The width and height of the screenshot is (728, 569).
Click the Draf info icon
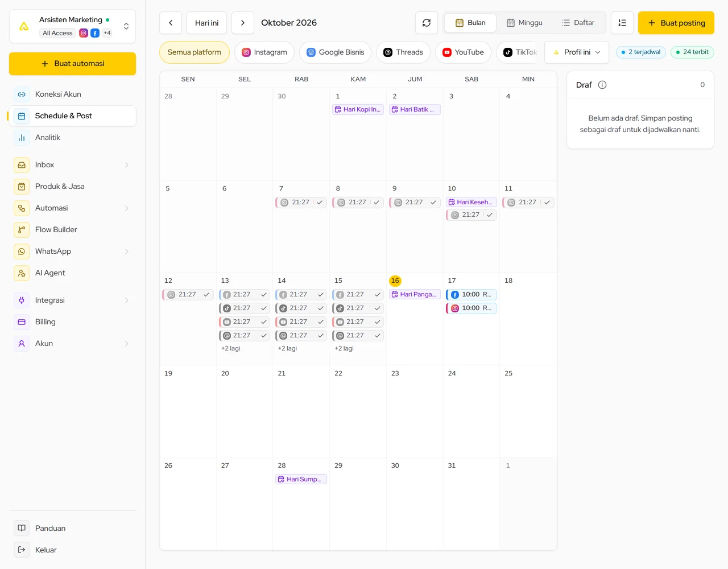[x=602, y=85]
